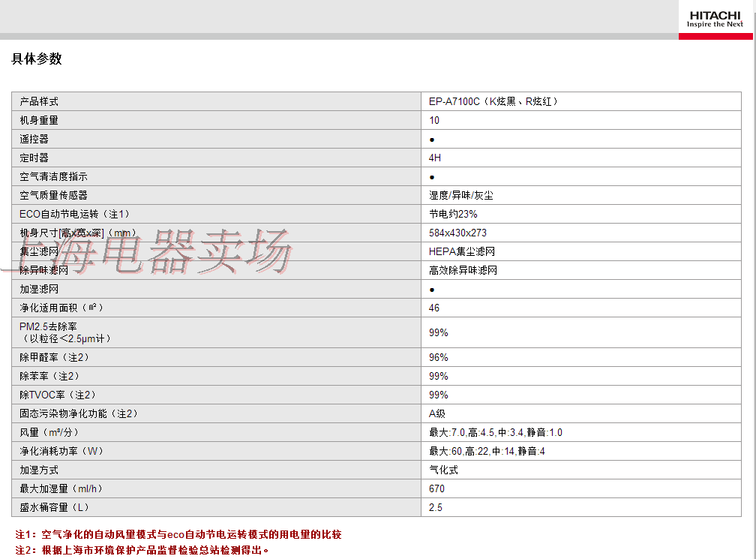Select the HEPA集尘滤网 value
This screenshot has width=756, height=559.
462,251
